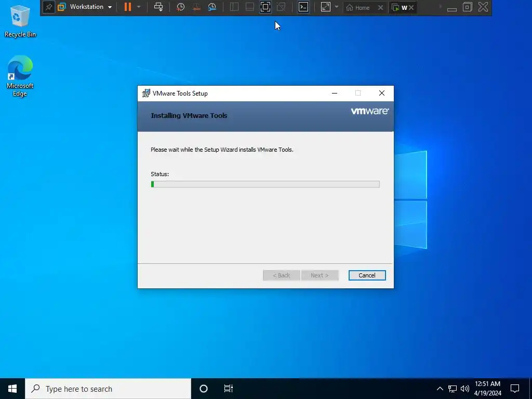
Task: Open the Workstation menu
Action: (85, 7)
